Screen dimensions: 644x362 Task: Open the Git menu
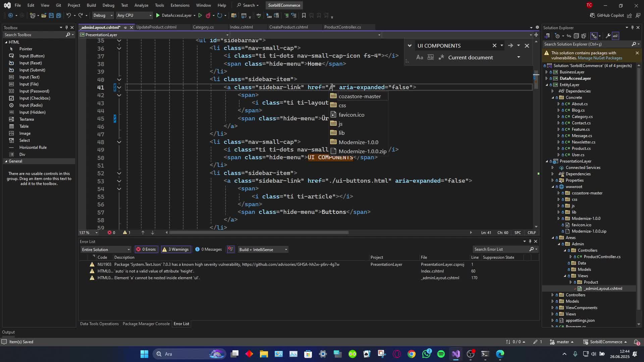(58, 5)
